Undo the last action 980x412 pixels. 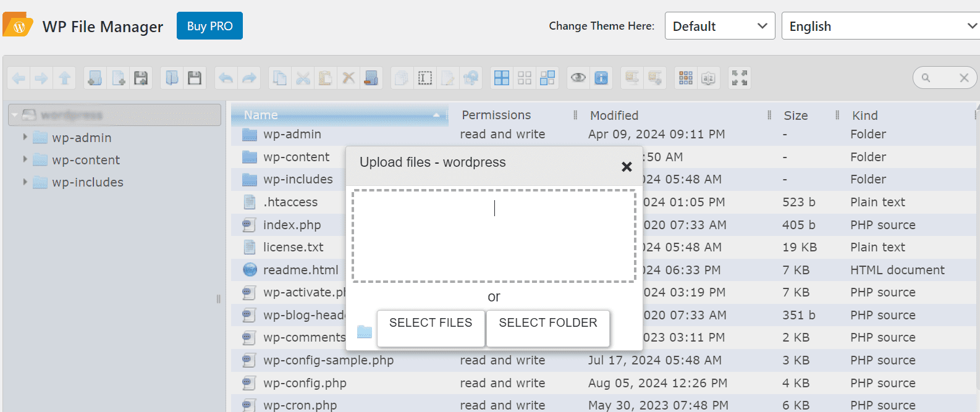[226, 78]
